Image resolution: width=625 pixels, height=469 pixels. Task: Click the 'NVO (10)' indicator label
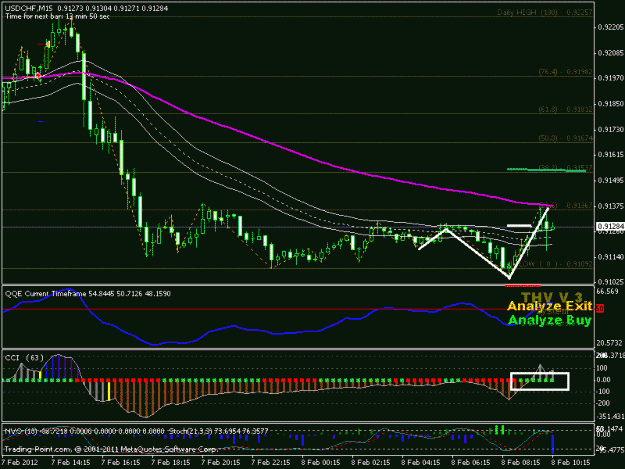pyautogui.click(x=20, y=431)
